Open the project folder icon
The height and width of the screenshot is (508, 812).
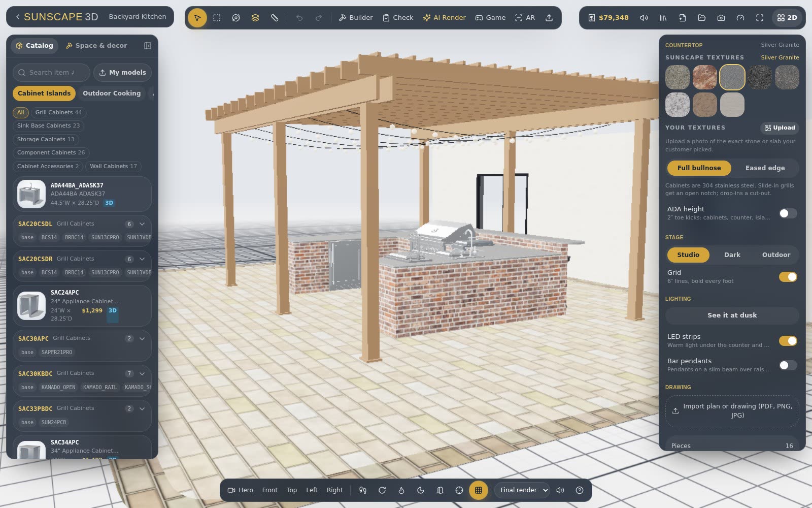coord(702,18)
